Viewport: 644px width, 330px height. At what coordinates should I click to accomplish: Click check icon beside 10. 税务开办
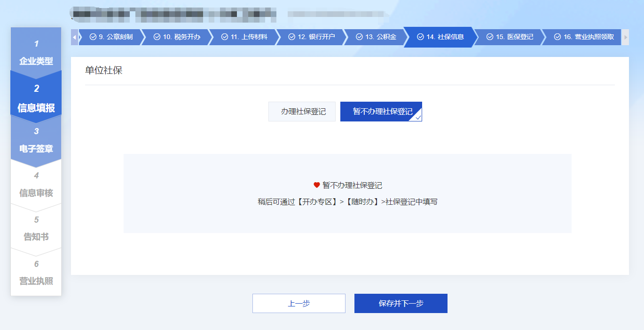click(157, 37)
